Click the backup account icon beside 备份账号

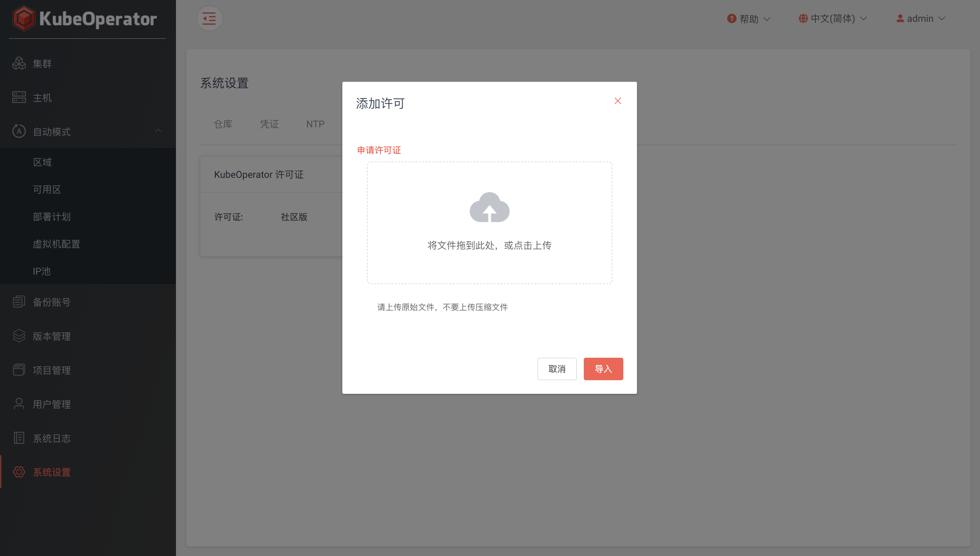[19, 302]
